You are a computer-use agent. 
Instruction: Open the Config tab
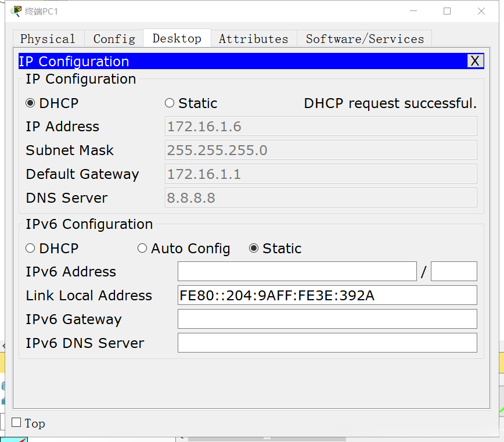click(114, 39)
